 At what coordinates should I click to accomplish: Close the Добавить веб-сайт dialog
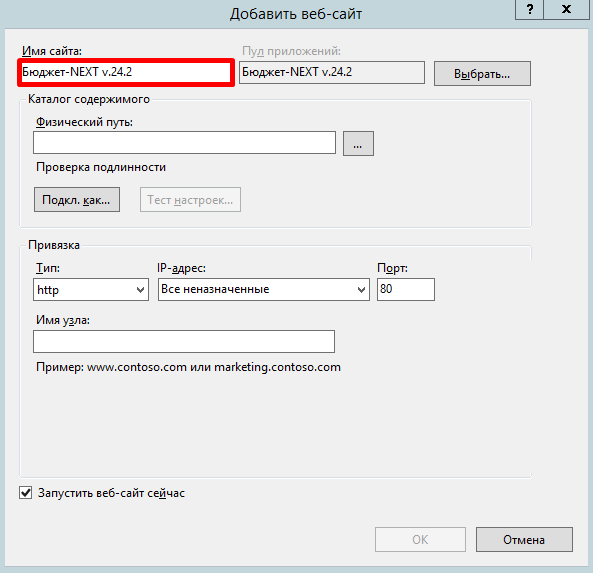567,9
